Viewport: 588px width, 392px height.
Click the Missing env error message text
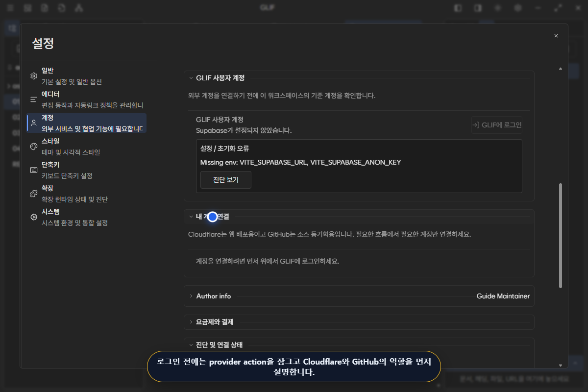coord(301,162)
